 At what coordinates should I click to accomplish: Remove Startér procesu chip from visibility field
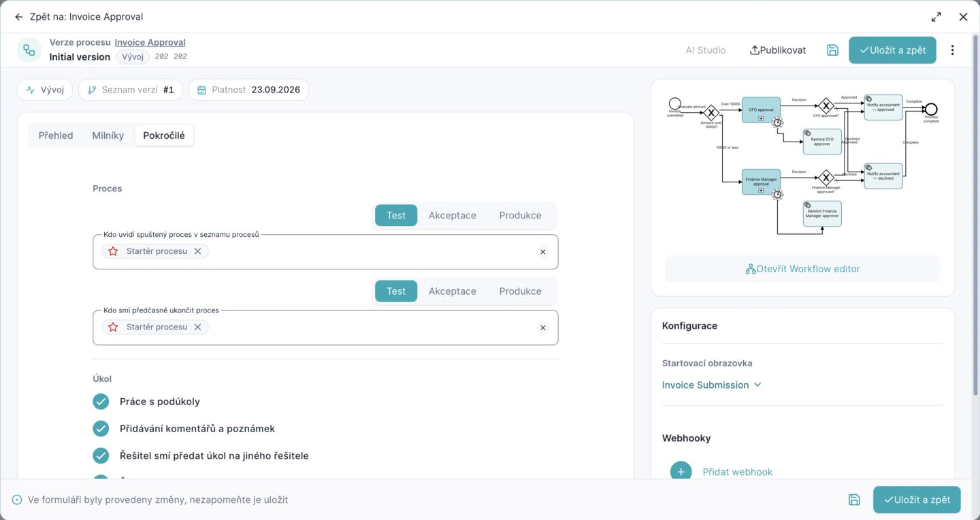pos(197,251)
